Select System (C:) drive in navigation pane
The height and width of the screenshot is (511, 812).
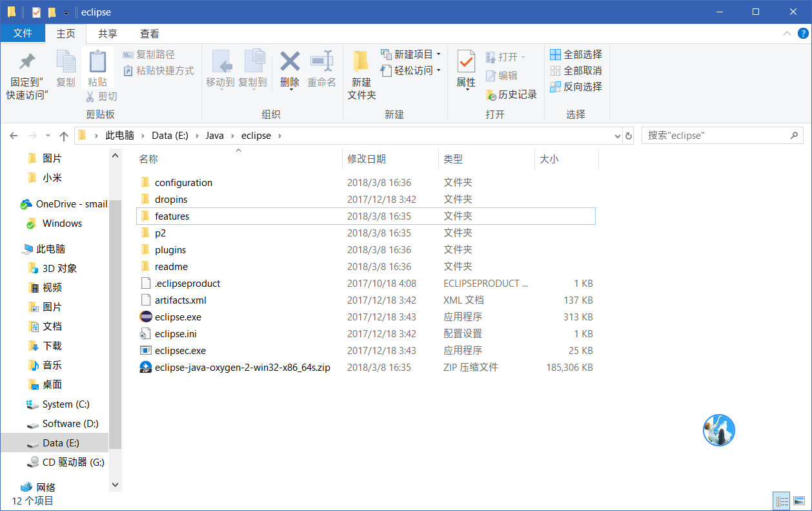[x=58, y=404]
